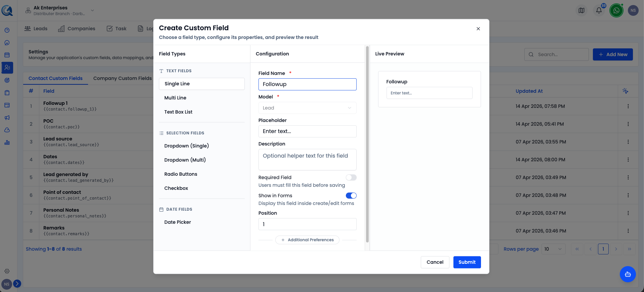Open row actions for Followup 1
The image size is (644, 292).
pos(628,106)
